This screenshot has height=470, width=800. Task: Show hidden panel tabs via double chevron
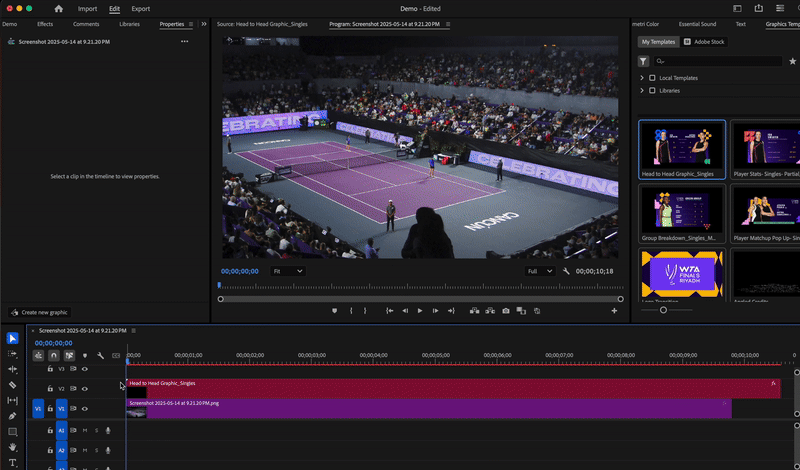[204, 24]
